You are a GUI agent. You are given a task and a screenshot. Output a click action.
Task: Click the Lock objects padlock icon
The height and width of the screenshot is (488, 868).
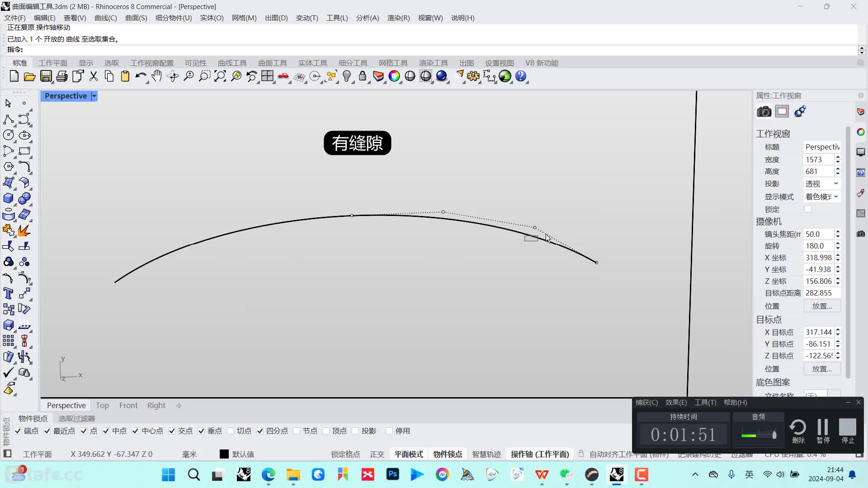(x=363, y=76)
